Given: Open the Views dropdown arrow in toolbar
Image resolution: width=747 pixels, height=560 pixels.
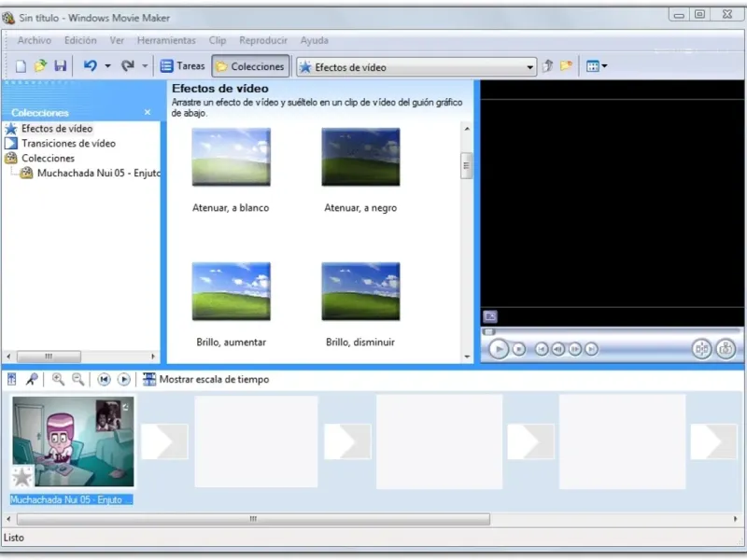Looking at the screenshot, I should (605, 66).
